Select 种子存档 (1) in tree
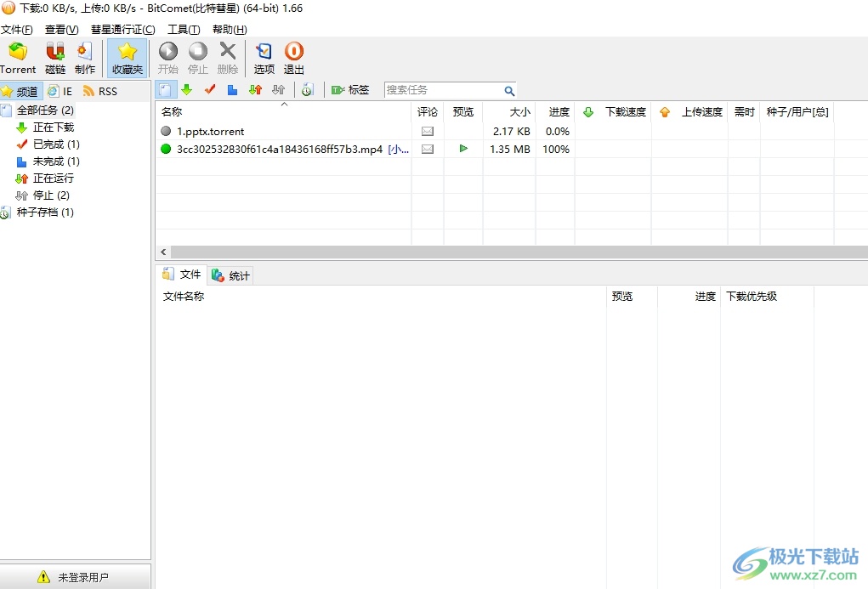Image resolution: width=868 pixels, height=589 pixels. pos(45,212)
